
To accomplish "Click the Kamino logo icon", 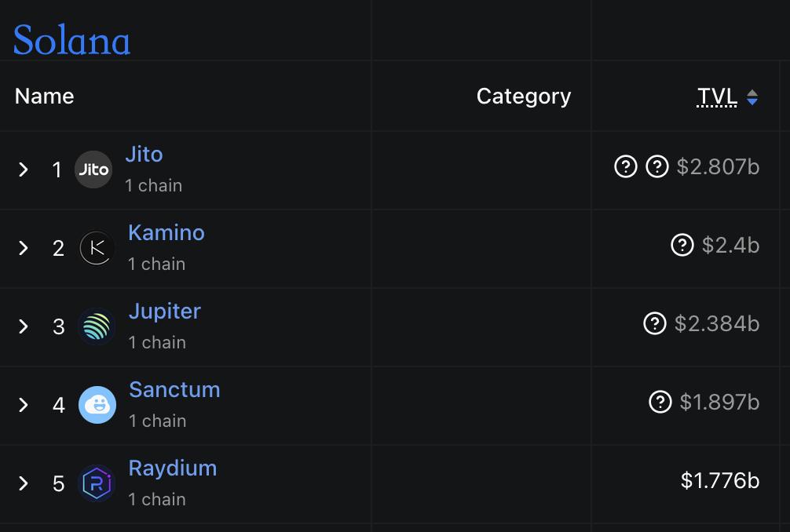I will click(97, 248).
